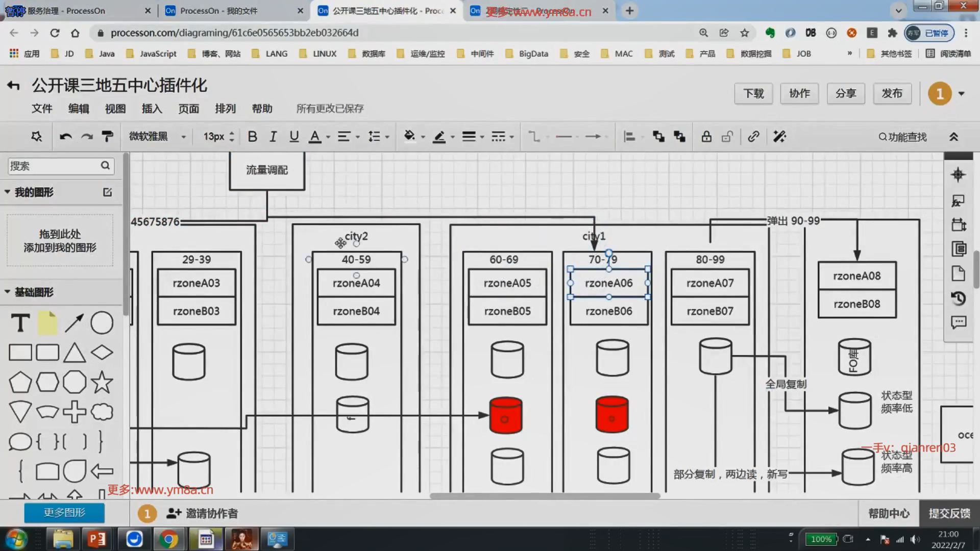
Task: Toggle italic text style
Action: click(273, 137)
